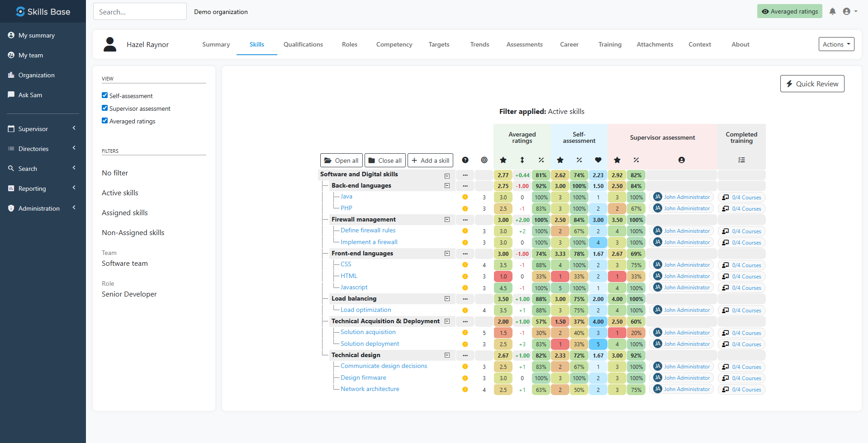868x443 pixels.
Task: Click the completed training checklist icon
Action: [741, 160]
